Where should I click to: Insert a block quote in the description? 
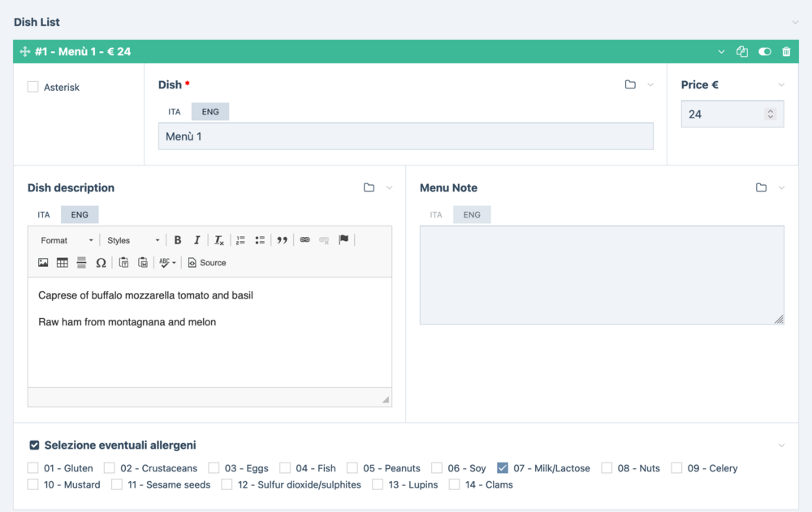(x=282, y=240)
